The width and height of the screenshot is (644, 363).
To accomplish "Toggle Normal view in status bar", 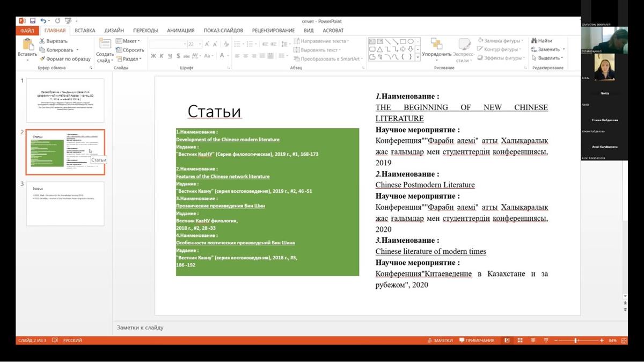I will pyautogui.click(x=507, y=340).
